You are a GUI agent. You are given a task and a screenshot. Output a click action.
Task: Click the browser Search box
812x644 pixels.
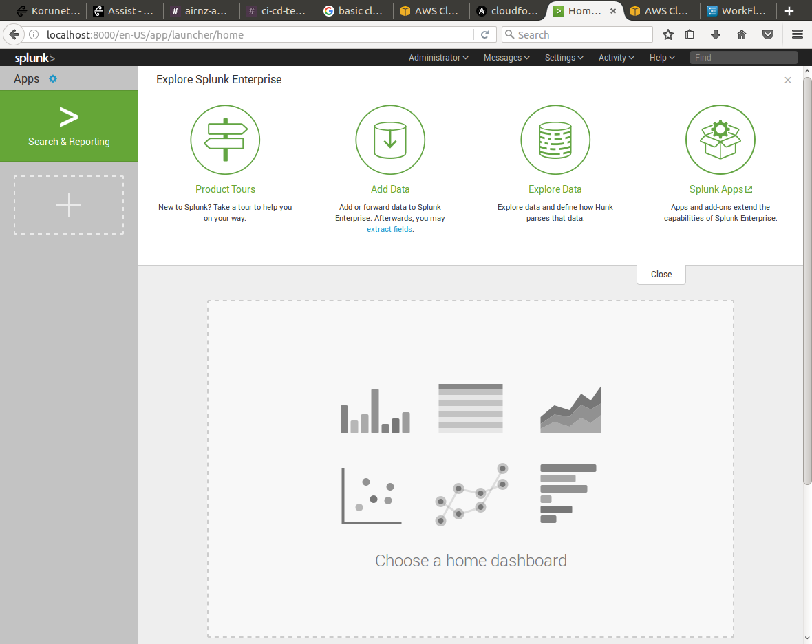tap(577, 34)
